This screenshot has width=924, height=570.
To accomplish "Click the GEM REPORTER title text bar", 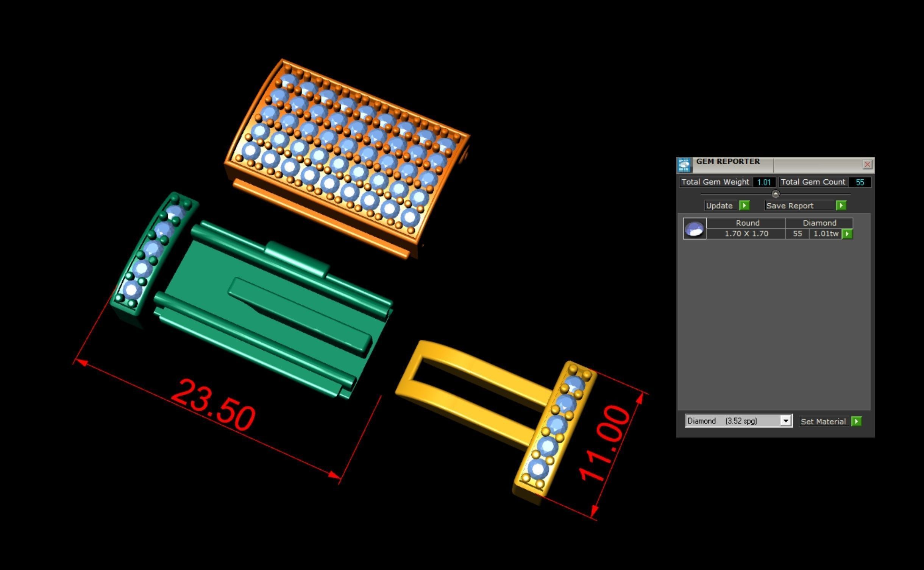I will click(x=728, y=162).
